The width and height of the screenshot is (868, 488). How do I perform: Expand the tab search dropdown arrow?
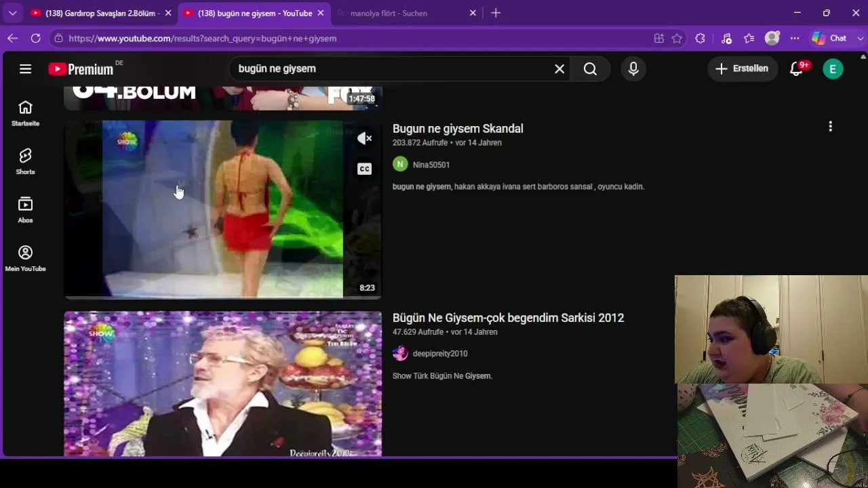(x=12, y=13)
